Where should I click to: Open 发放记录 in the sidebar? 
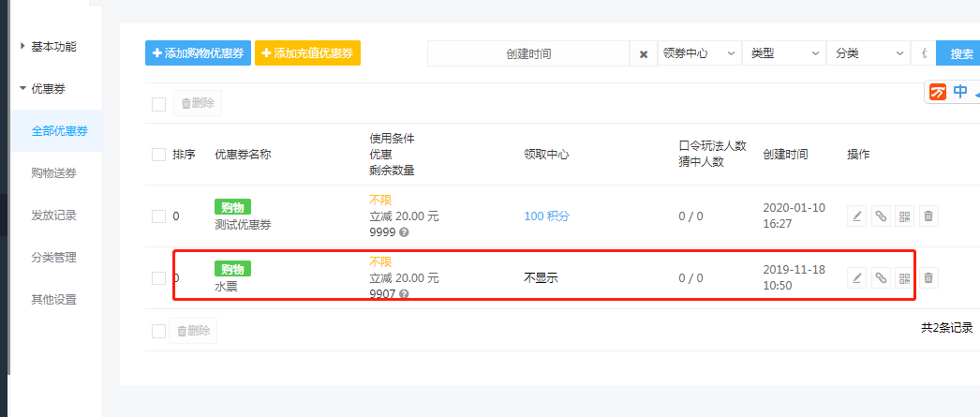53,216
